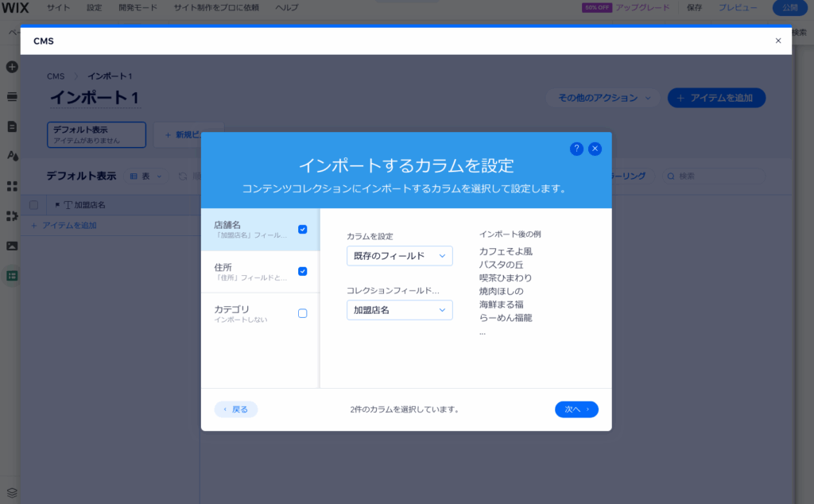Enable importing the カテゴリ column
Screen dimensions: 814x504
click(x=302, y=313)
